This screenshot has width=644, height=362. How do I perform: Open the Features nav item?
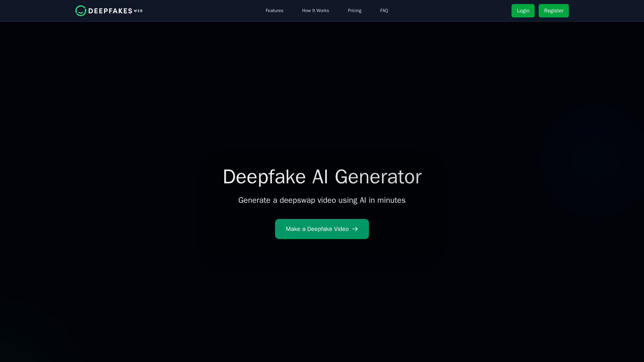[x=274, y=11]
